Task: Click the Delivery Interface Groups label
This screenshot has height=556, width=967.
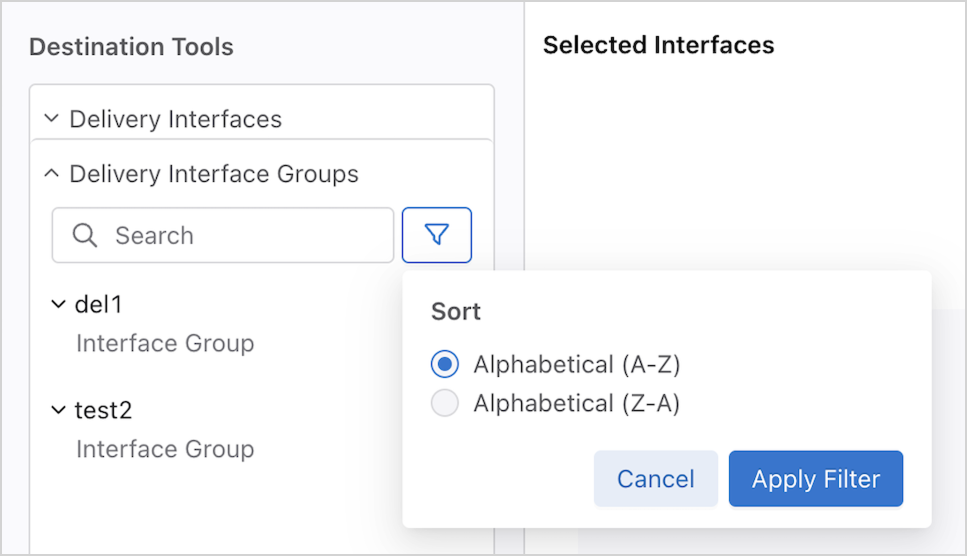Action: tap(213, 174)
